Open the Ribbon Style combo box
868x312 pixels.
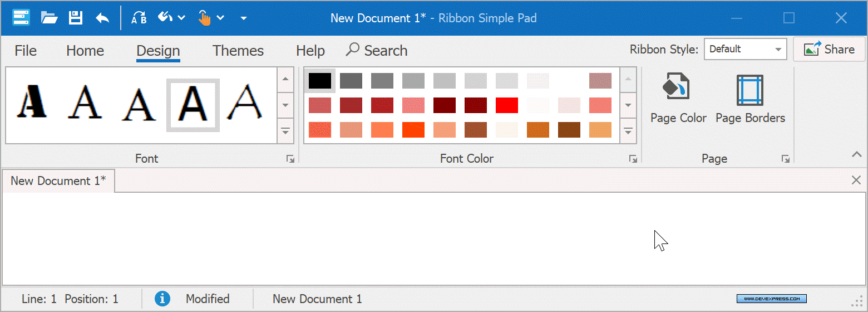pyautogui.click(x=745, y=49)
